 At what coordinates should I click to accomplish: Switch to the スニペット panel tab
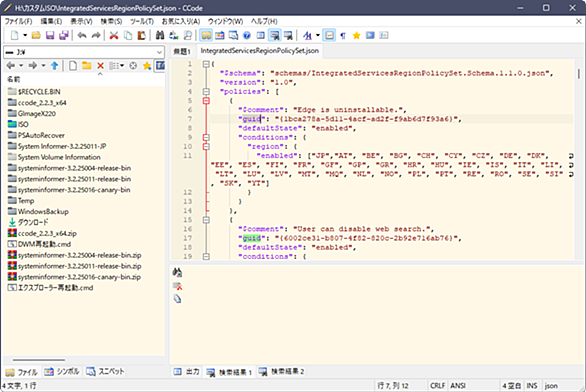[x=105, y=372]
